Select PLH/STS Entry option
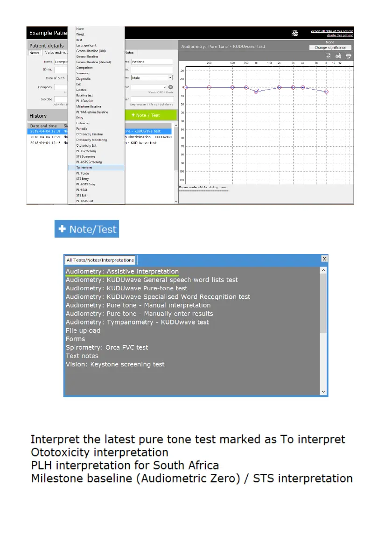Image resolution: width=392 pixels, height=555 pixels. (86, 184)
